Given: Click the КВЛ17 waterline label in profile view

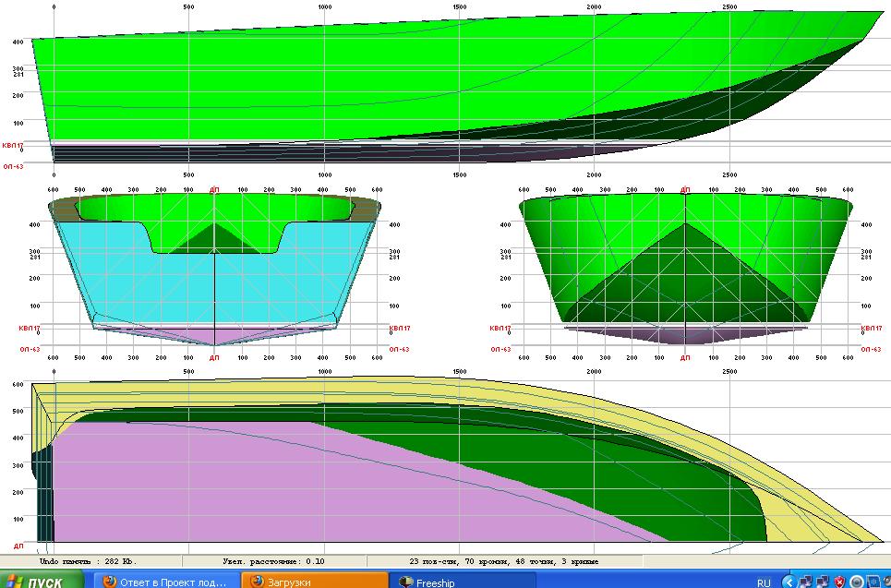Looking at the screenshot, I should point(12,145).
